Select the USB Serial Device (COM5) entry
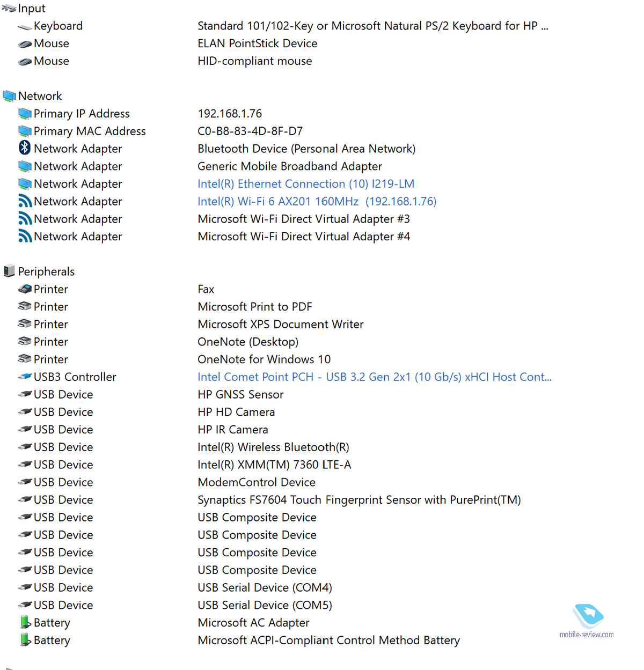Screen dimensions: 644x670 click(265, 605)
